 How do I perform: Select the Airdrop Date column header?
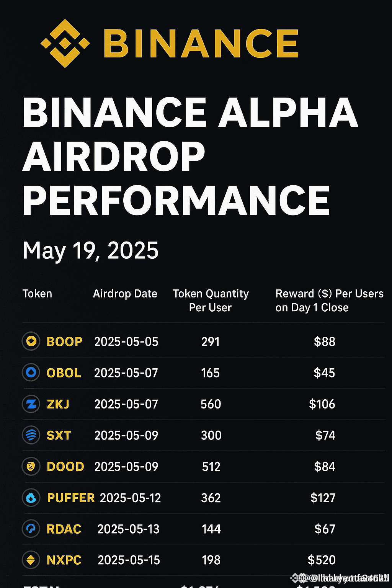[x=125, y=294]
